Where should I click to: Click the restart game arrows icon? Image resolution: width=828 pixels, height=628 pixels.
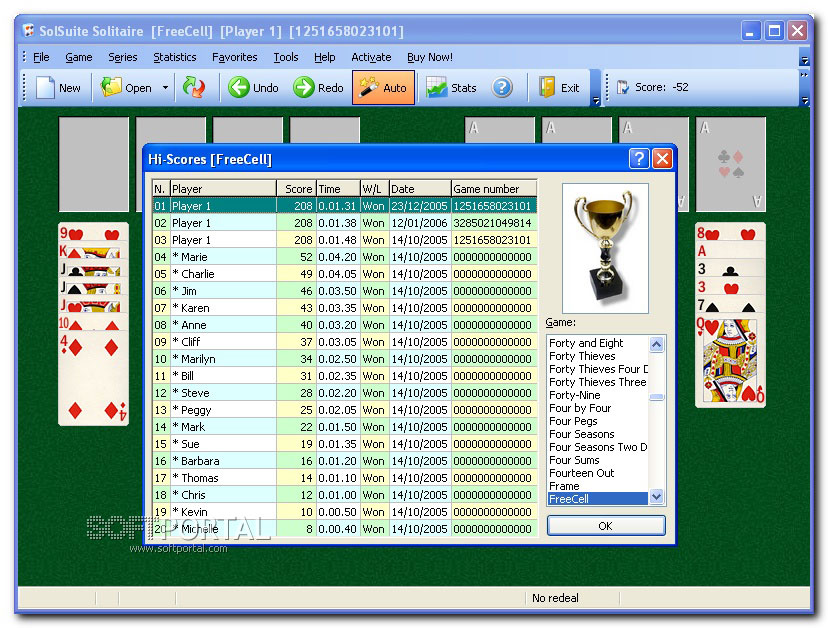tap(193, 88)
